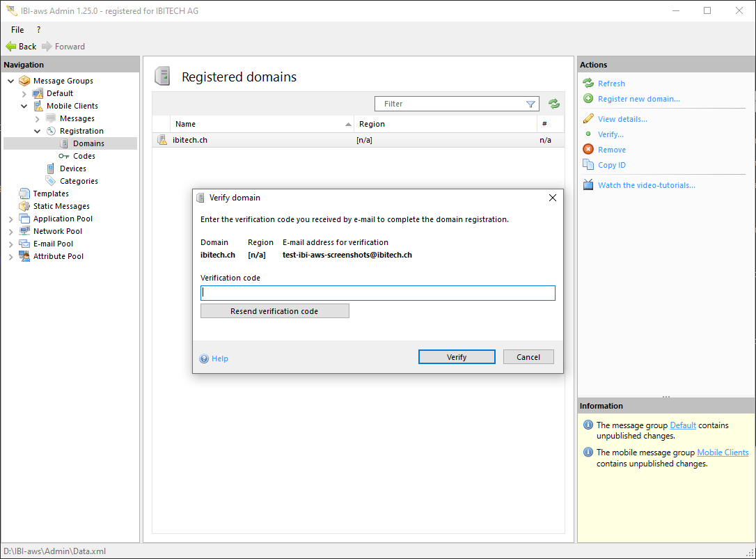Screen dimensions: 756x559
Task: Click Resend verification code button
Action: click(274, 311)
